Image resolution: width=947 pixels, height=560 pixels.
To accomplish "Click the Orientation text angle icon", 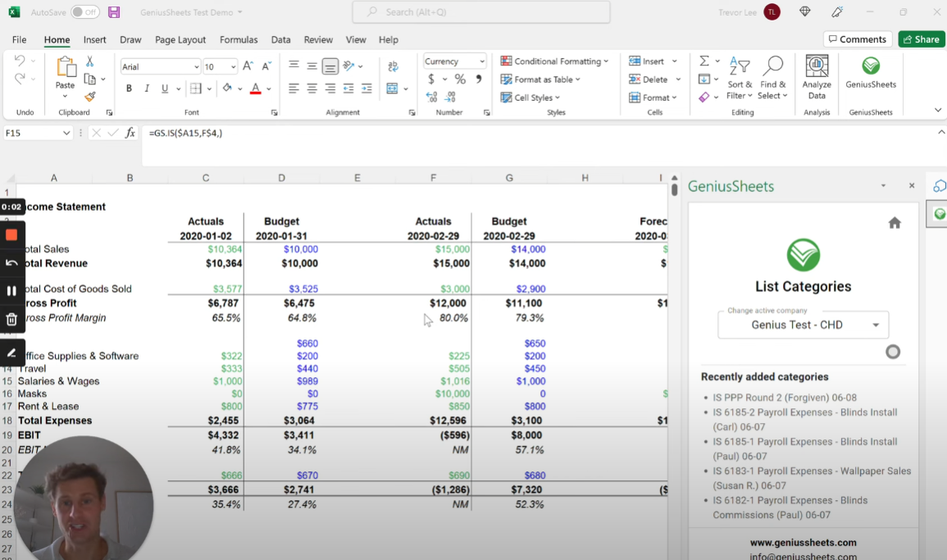I will [348, 66].
